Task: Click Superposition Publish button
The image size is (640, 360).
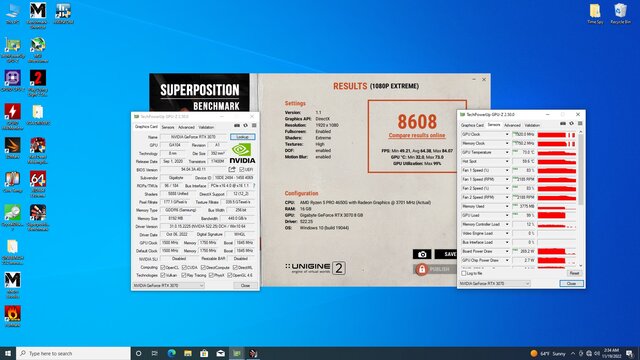Action: click(434, 269)
